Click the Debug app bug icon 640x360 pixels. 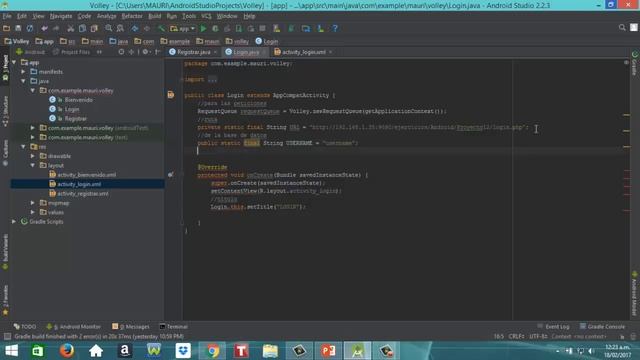coord(215,28)
